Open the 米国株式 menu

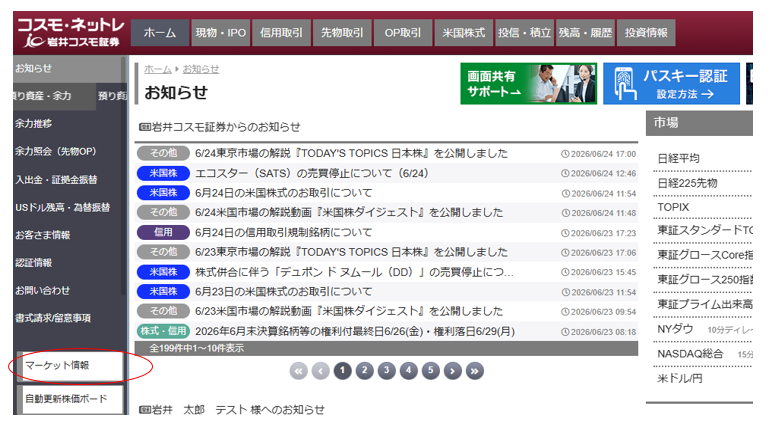click(x=464, y=33)
